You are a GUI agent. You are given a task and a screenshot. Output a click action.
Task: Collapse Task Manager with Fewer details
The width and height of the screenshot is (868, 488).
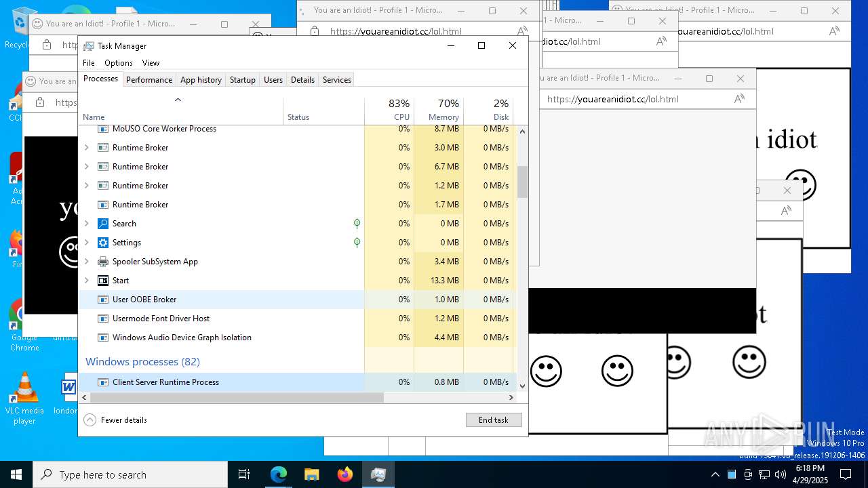(x=115, y=420)
